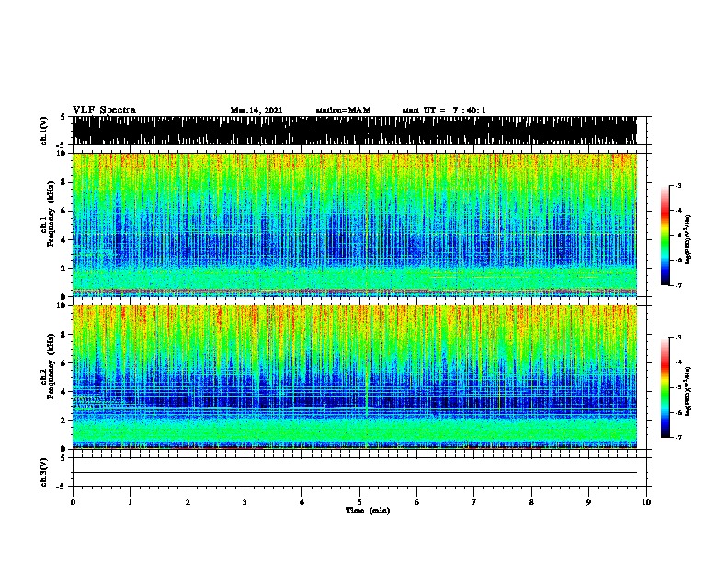
Task: Click the "ch.1(V)" waveform axis label
Action: coord(44,131)
